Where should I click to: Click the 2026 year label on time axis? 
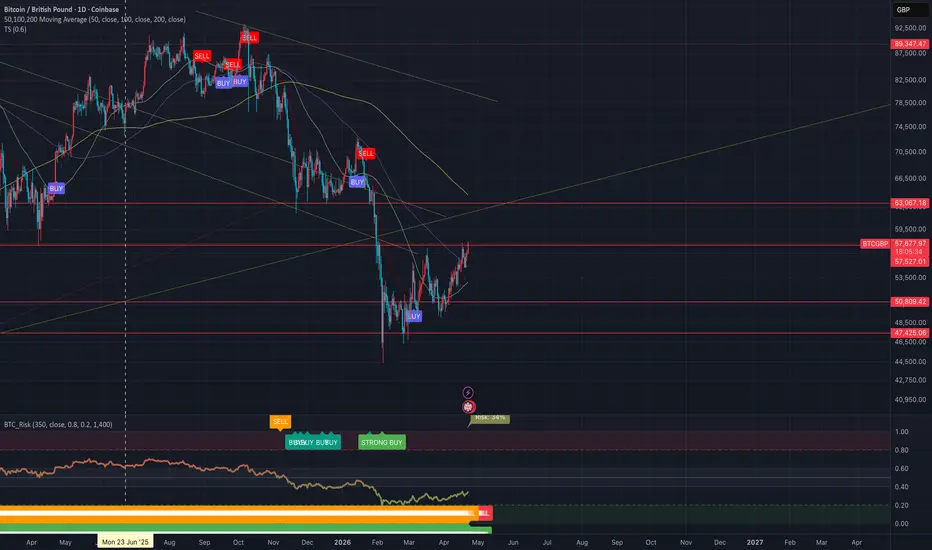point(342,542)
